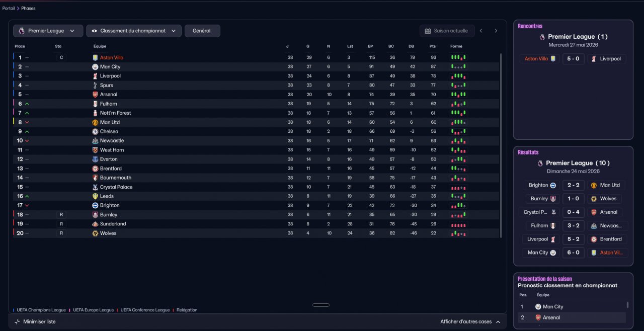Click the Bournemouth crest

pos(95,178)
